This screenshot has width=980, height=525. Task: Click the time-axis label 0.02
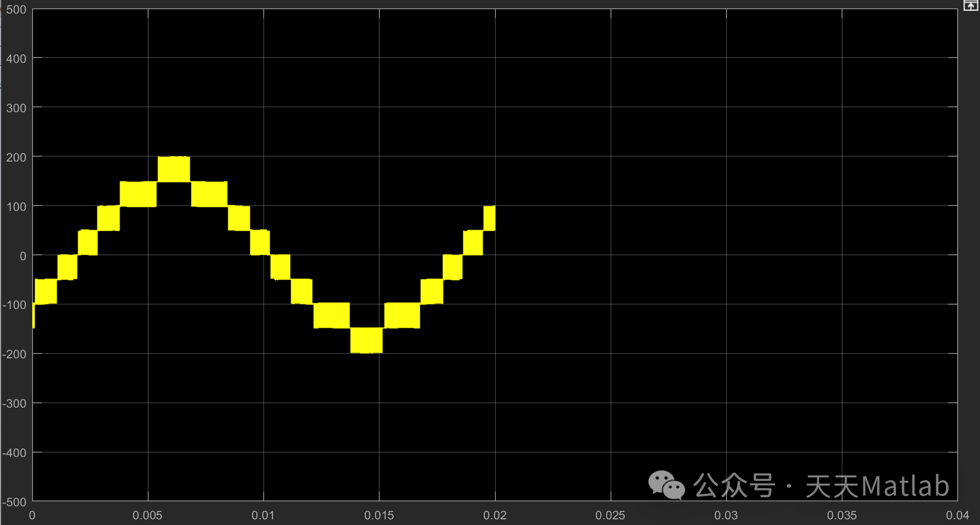point(495,515)
